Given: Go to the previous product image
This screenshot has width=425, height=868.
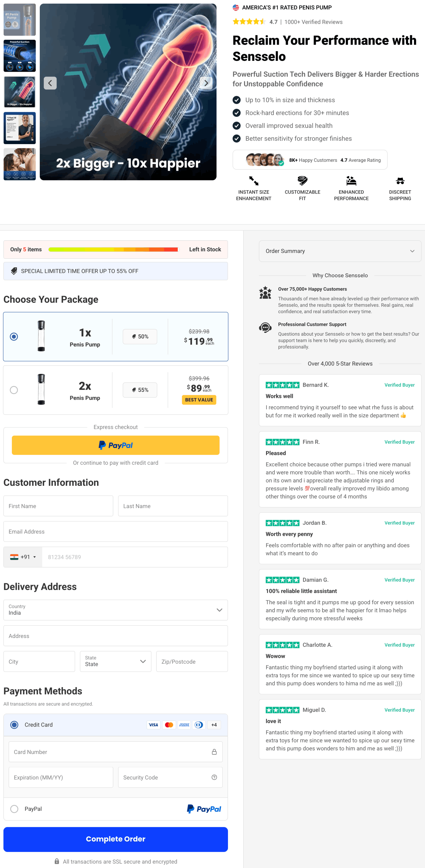Looking at the screenshot, I should (x=50, y=83).
